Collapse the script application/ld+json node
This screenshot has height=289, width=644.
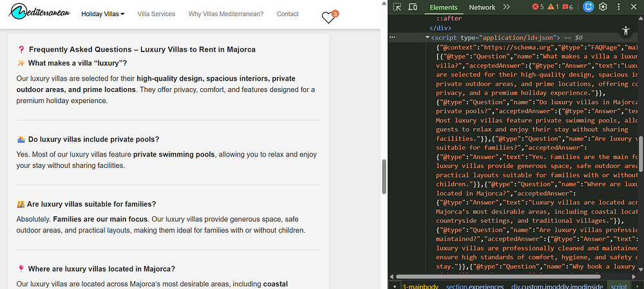(427, 38)
